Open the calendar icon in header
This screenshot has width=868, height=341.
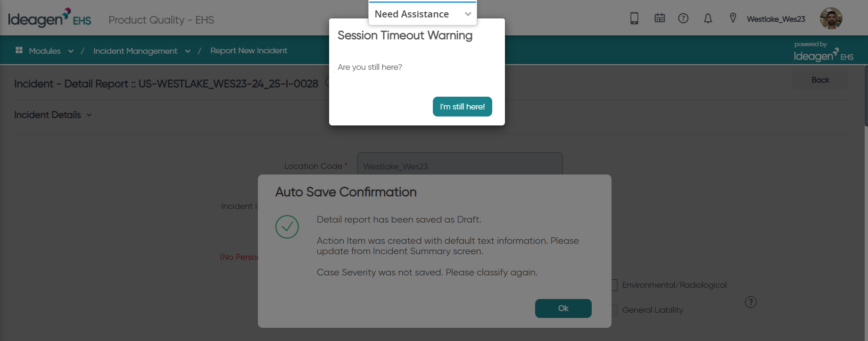[x=660, y=18]
